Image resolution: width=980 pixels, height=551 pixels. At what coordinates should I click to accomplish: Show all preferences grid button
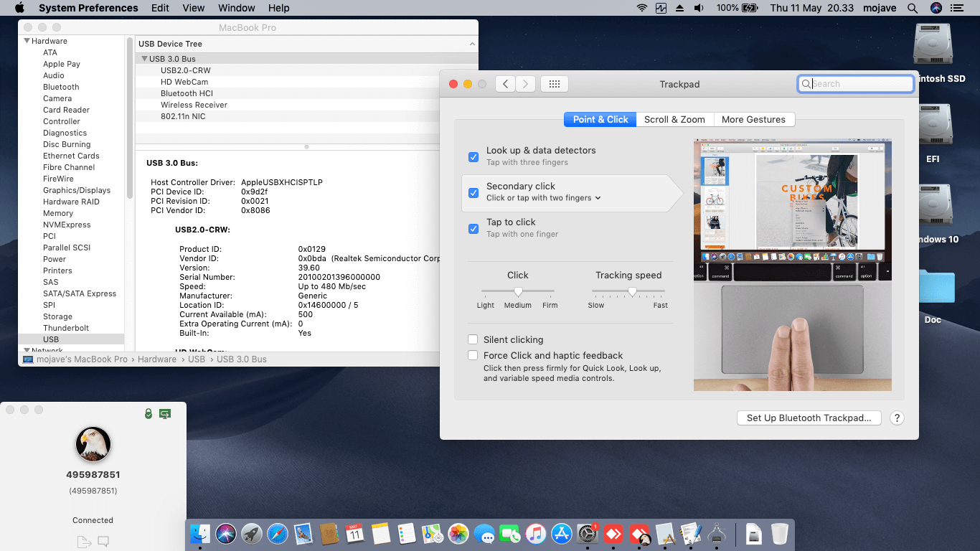[555, 84]
